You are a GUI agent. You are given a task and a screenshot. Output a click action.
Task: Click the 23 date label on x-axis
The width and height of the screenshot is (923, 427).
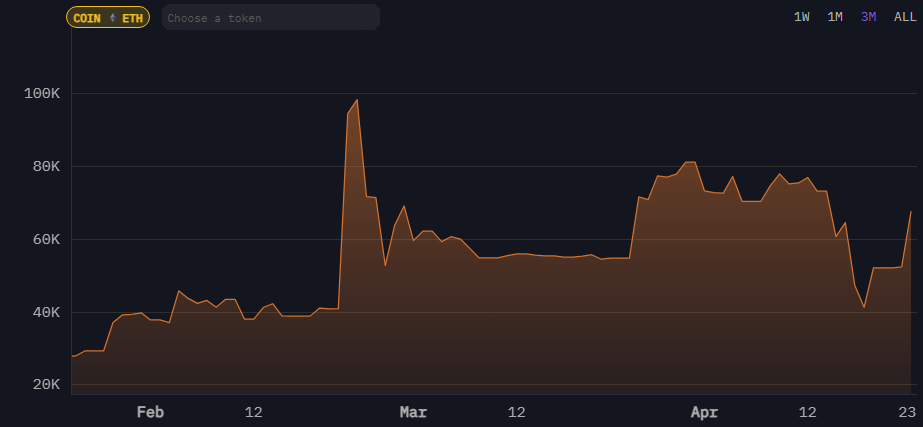tap(907, 412)
